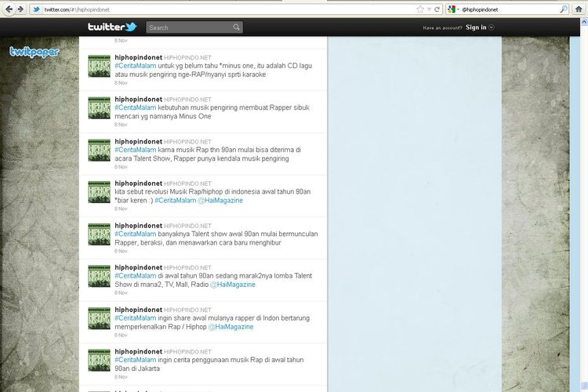Image resolution: width=588 pixels, height=392 pixels.
Task: Open '8 Nov' timestamp of 'kebutuhan musik' tweet
Action: click(x=121, y=125)
